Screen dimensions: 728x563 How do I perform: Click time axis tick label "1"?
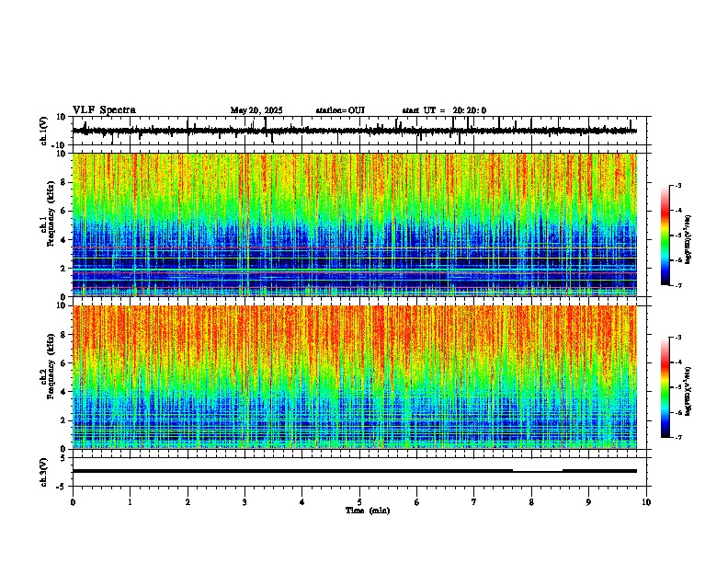(x=130, y=502)
